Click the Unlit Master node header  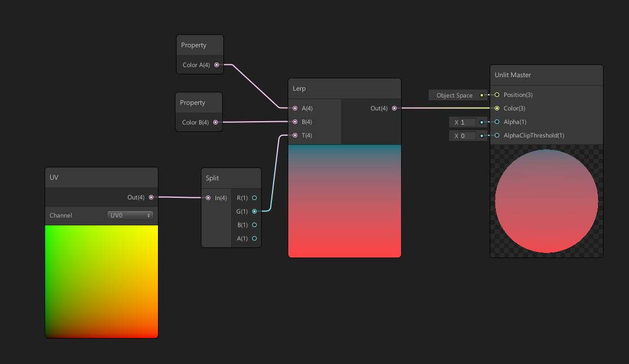point(546,74)
